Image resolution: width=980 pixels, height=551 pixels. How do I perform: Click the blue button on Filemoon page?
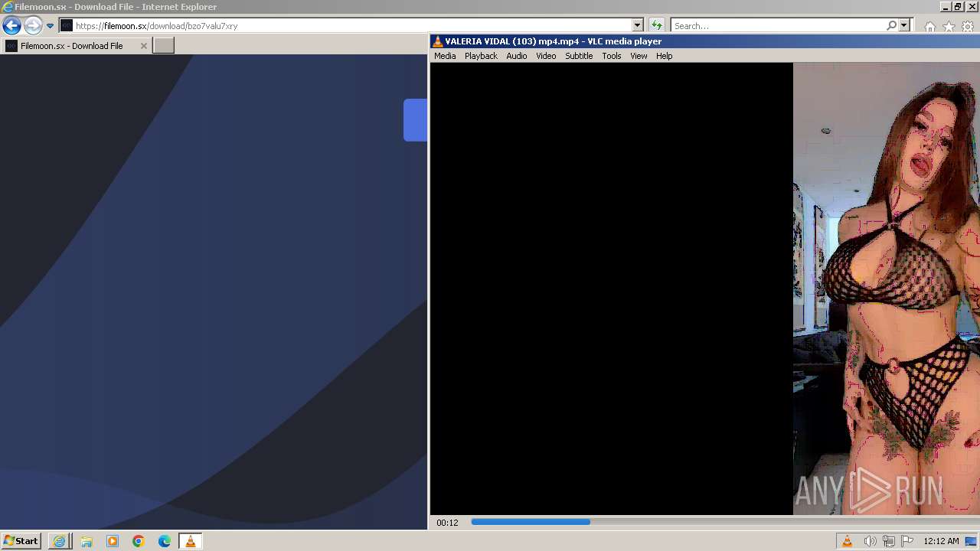point(415,120)
